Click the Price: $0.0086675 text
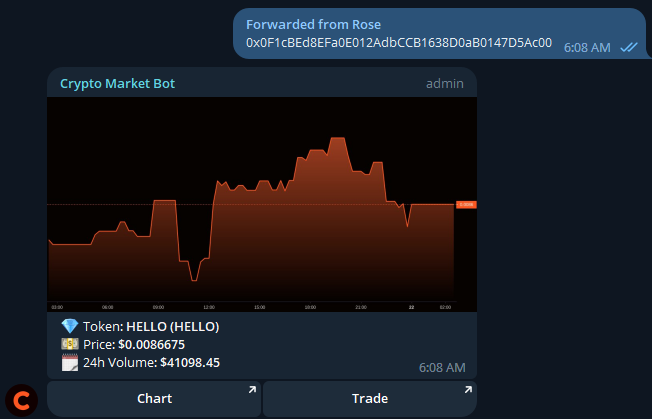This screenshot has width=652, height=419. click(x=134, y=345)
